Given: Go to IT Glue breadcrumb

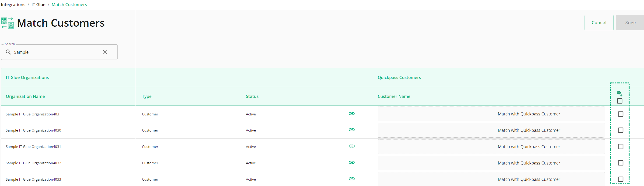Looking at the screenshot, I should pyautogui.click(x=38, y=4).
